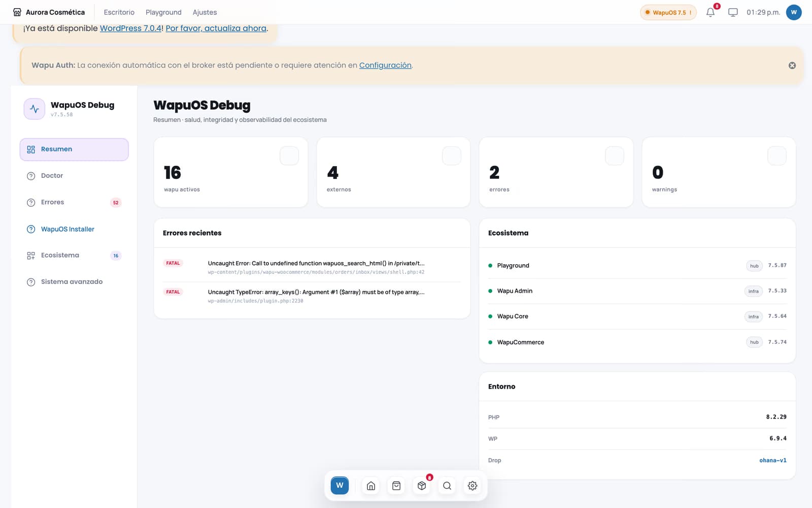The image size is (812, 508).
Task: Click the infra badge on the Wapu Admin row
Action: pos(754,291)
